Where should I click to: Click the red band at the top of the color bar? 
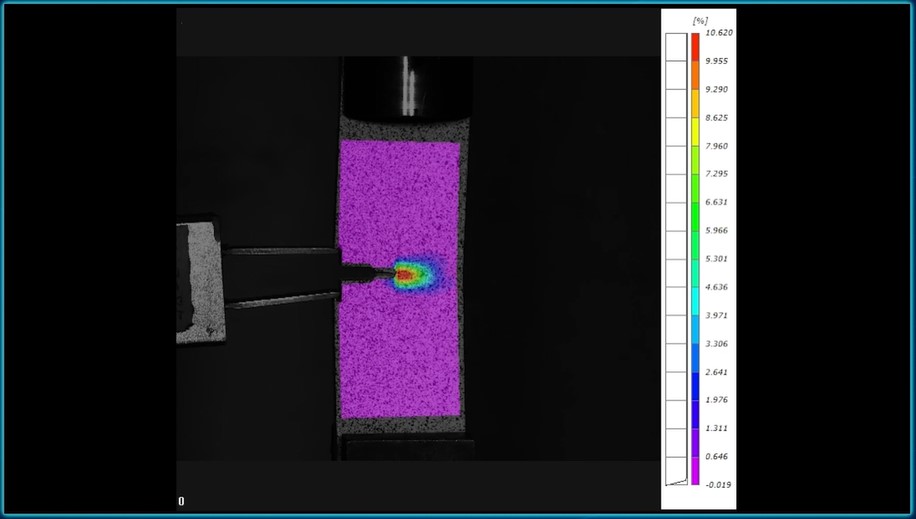(695, 40)
